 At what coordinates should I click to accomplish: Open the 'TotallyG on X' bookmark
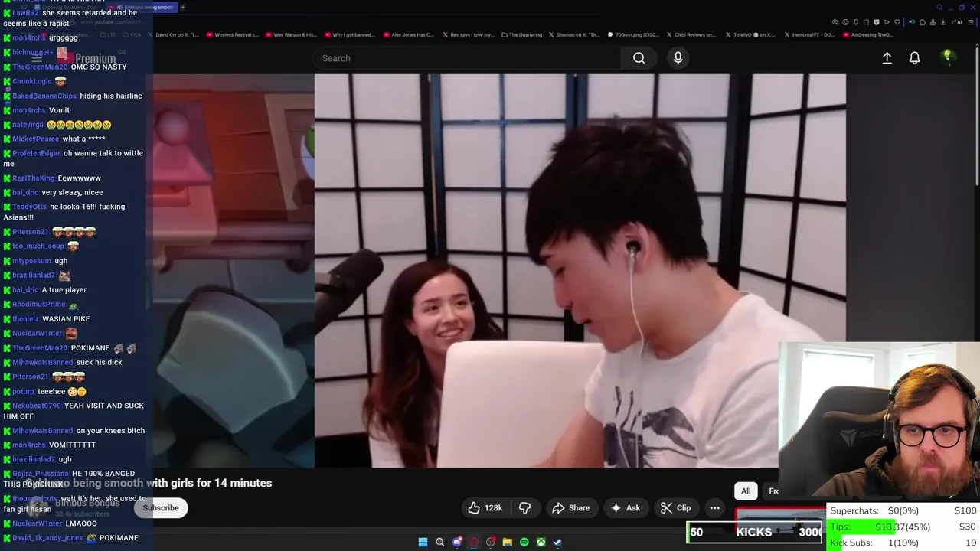pyautogui.click(x=751, y=34)
